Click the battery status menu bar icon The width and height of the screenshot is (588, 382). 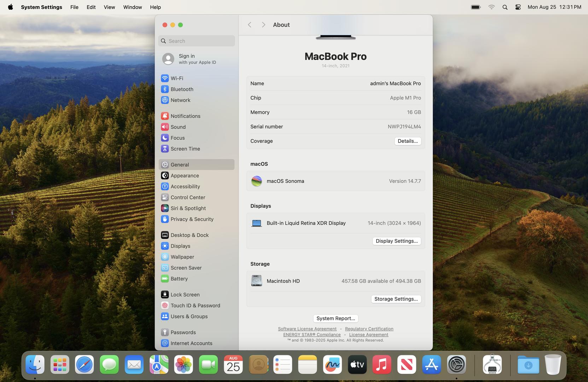coord(476,7)
